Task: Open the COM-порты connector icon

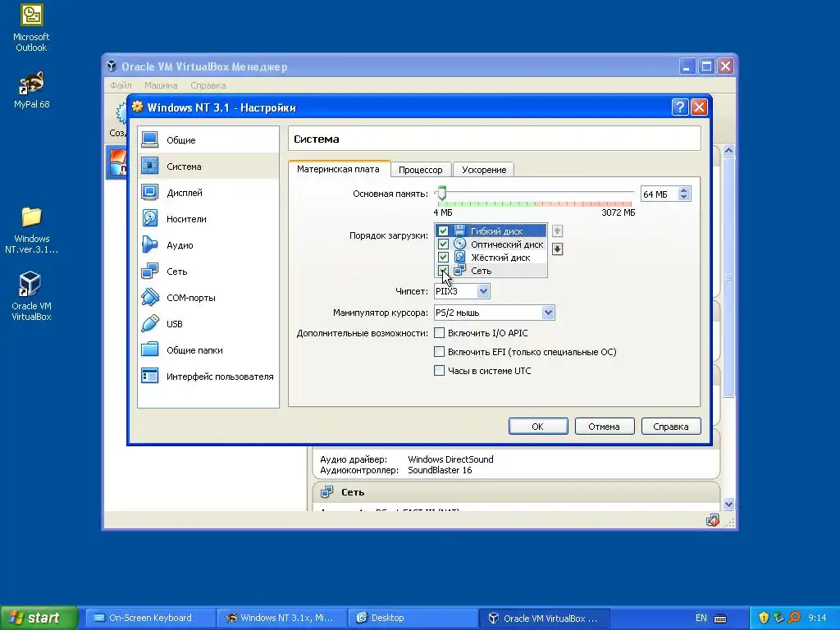Action: coord(150,297)
